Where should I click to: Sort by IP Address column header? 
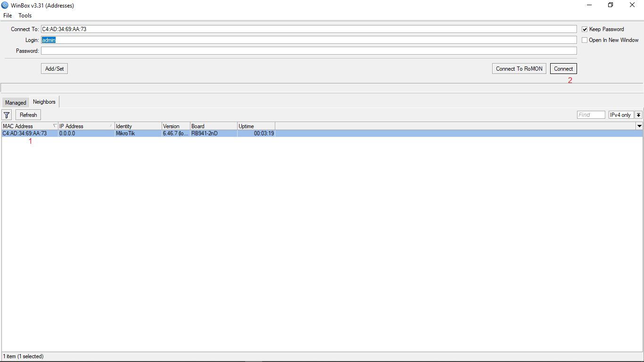point(86,126)
